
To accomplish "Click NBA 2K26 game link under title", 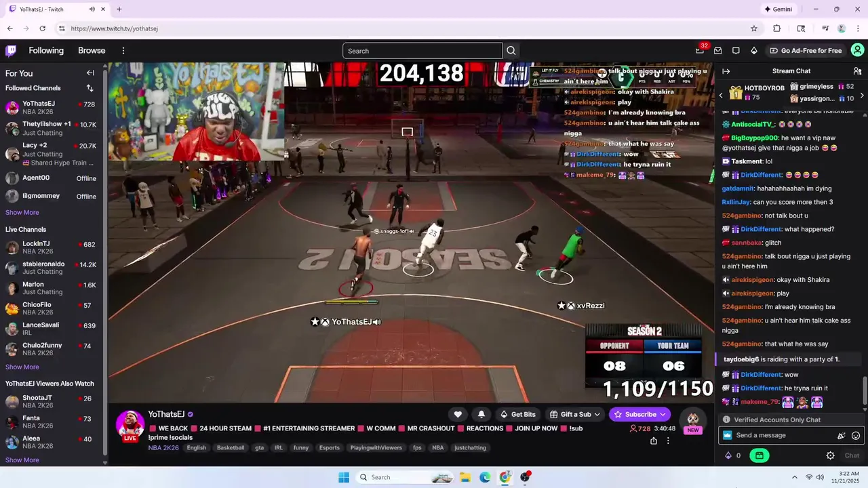I will pyautogui.click(x=165, y=448).
